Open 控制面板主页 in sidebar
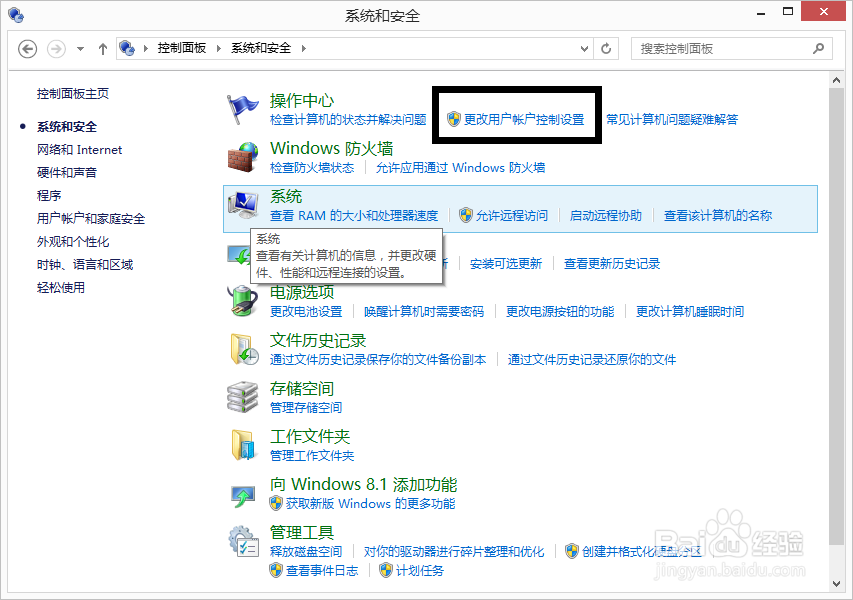This screenshot has width=853, height=600. tap(73, 94)
